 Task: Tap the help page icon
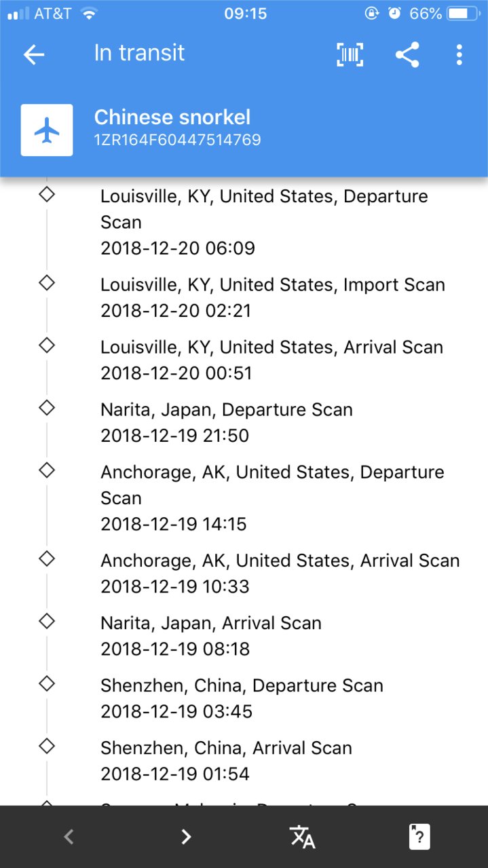[x=419, y=837]
